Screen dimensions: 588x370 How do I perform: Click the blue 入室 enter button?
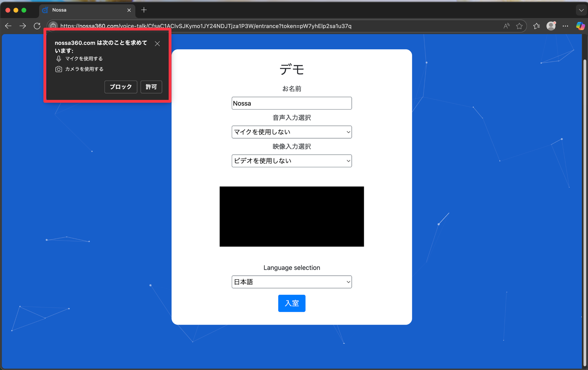click(x=291, y=303)
